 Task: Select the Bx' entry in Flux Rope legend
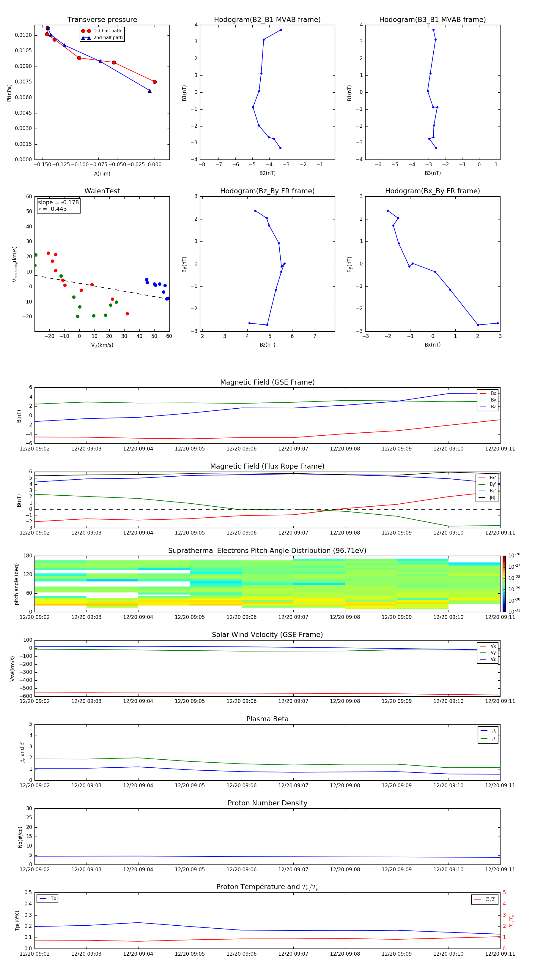487,478
